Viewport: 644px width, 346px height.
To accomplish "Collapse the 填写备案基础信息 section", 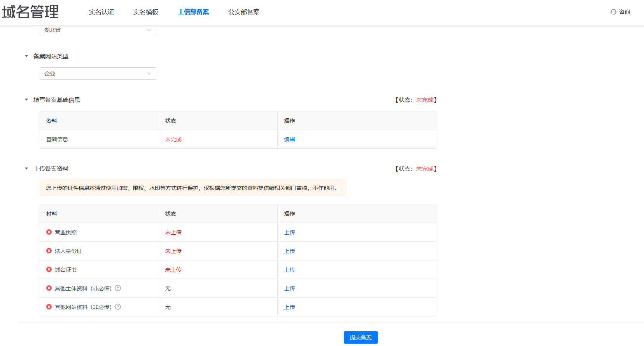I will pos(26,100).
